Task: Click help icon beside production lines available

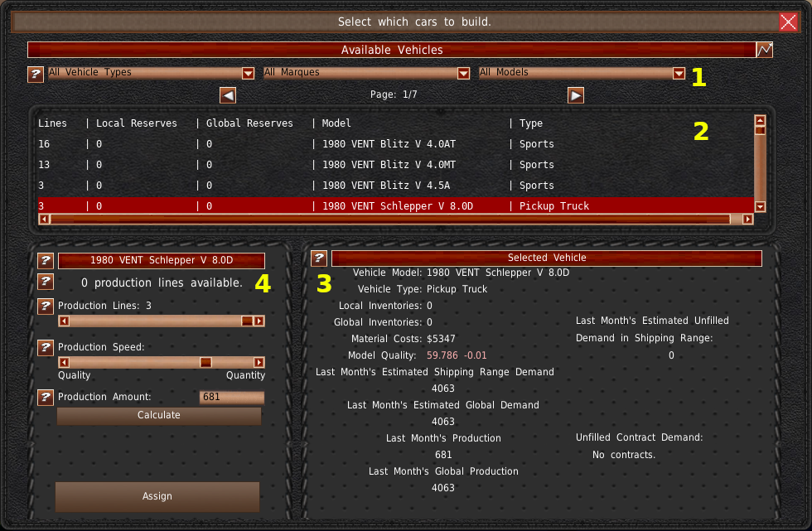Action: [x=46, y=282]
